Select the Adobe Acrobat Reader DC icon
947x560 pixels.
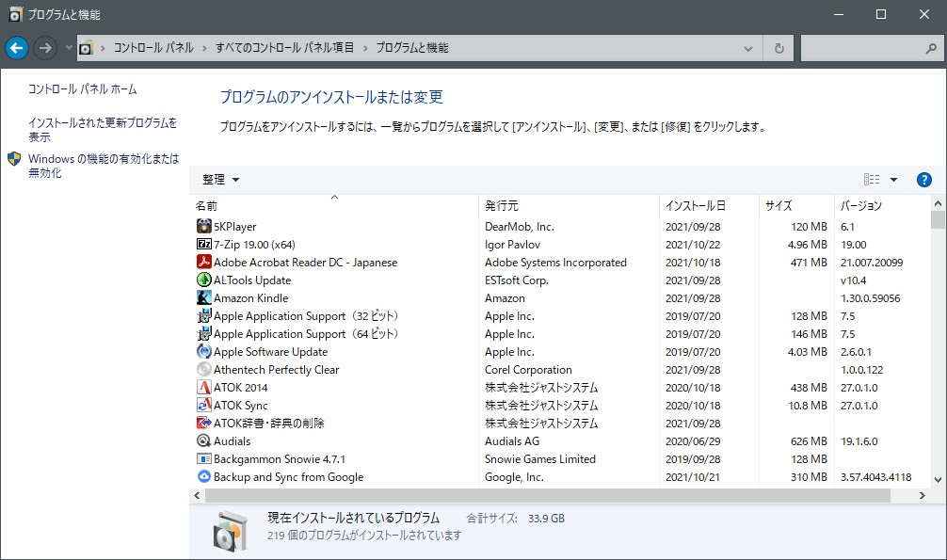click(x=204, y=263)
